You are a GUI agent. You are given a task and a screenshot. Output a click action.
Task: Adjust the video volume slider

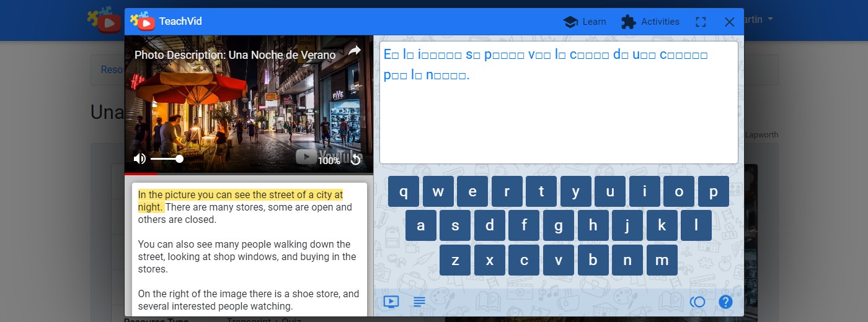(x=166, y=159)
